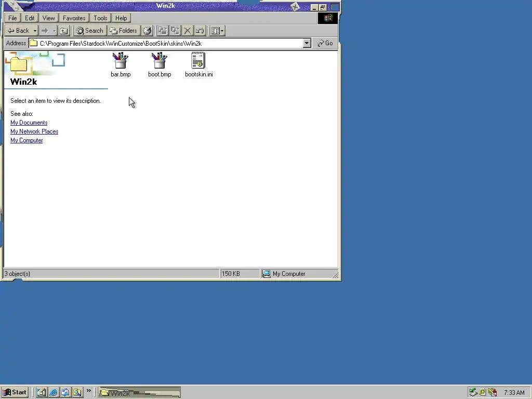Click the window resize grip corner
The width and height of the screenshot is (532, 399).
tap(335, 275)
